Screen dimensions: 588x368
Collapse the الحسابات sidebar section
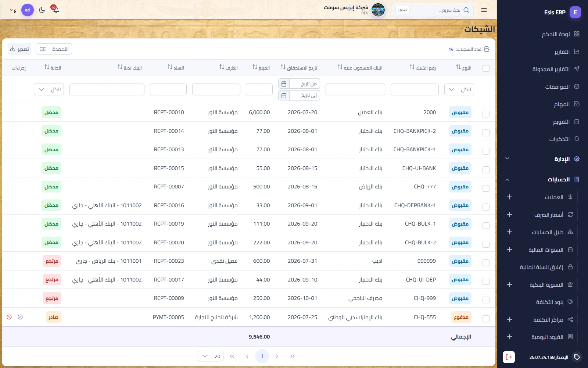542,180
